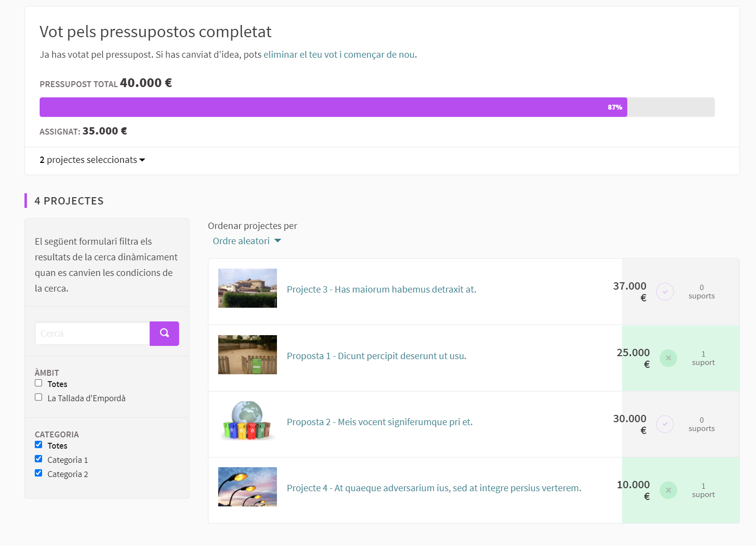Open Projecte 4 - At quaeque adversarium link
This screenshot has height=546, width=756.
[434, 488]
